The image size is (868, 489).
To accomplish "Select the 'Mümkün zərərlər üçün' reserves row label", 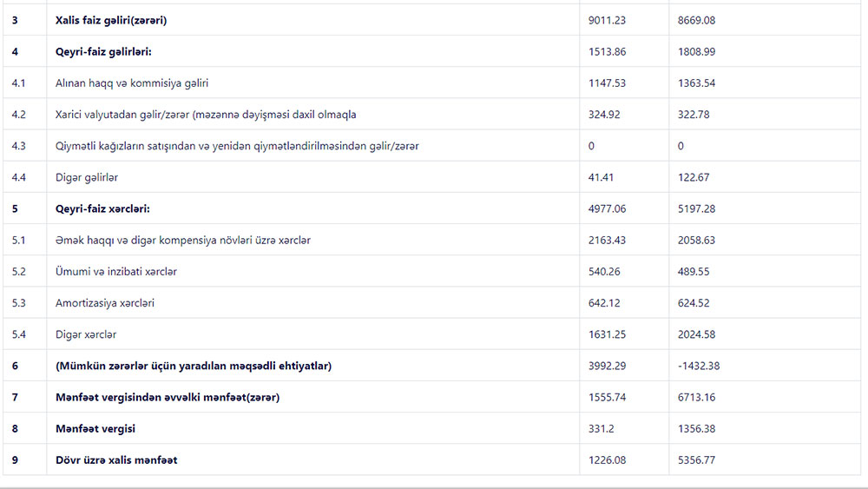I will (x=193, y=366).
